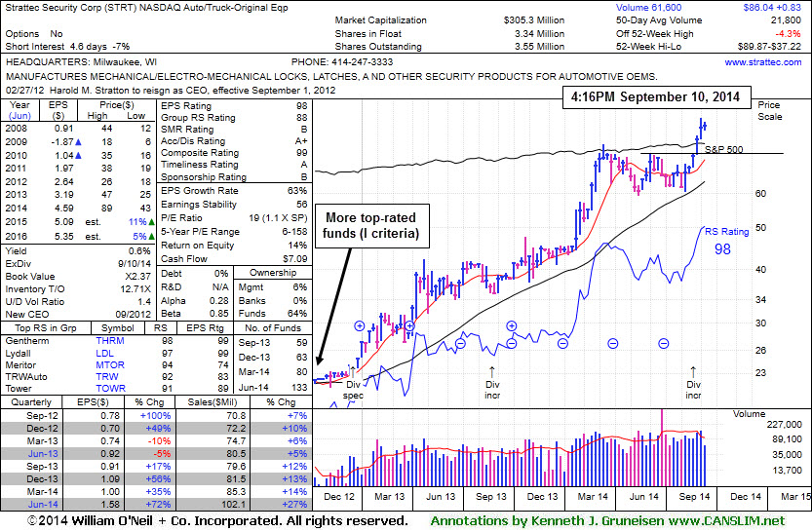
Task: Click the Composite Rating value 99
Action: coord(302,153)
